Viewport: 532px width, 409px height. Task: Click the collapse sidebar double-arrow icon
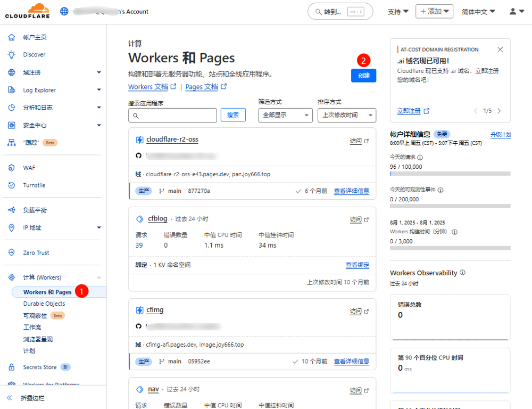coord(9,398)
